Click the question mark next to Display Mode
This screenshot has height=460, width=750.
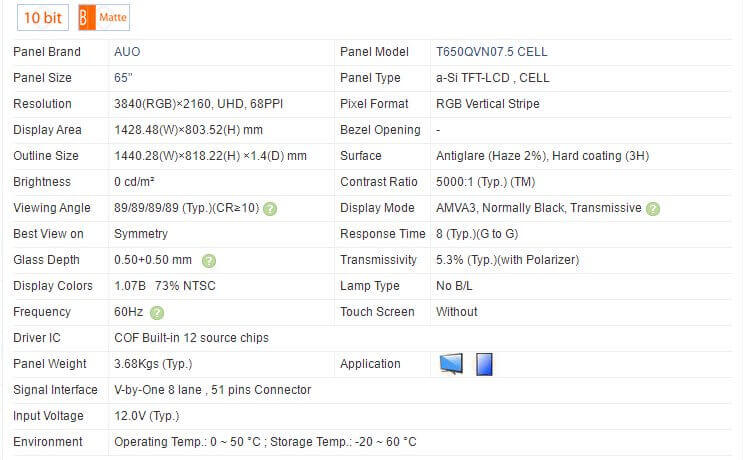pos(653,208)
